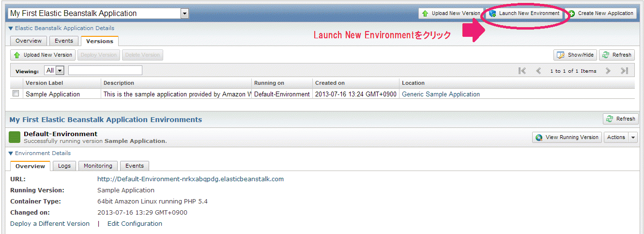The height and width of the screenshot is (234, 644).
Task: Click Upload New Version in the header bar
Action: [451, 14]
